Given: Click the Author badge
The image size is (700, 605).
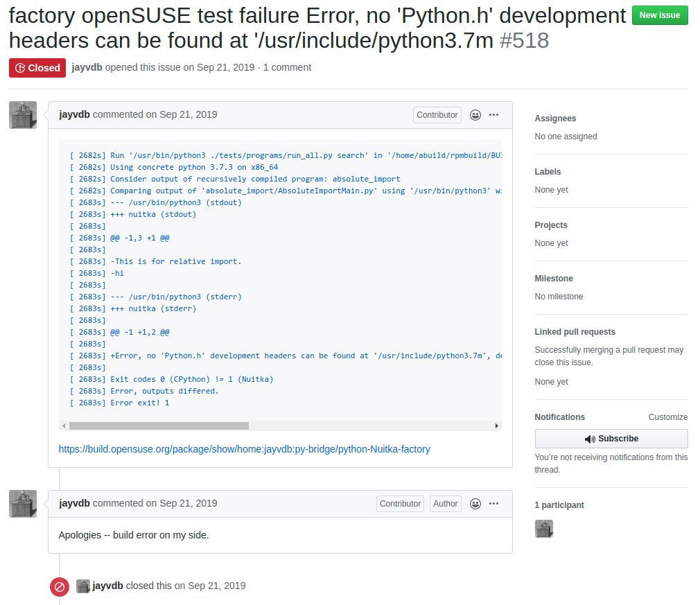Looking at the screenshot, I should tap(445, 504).
